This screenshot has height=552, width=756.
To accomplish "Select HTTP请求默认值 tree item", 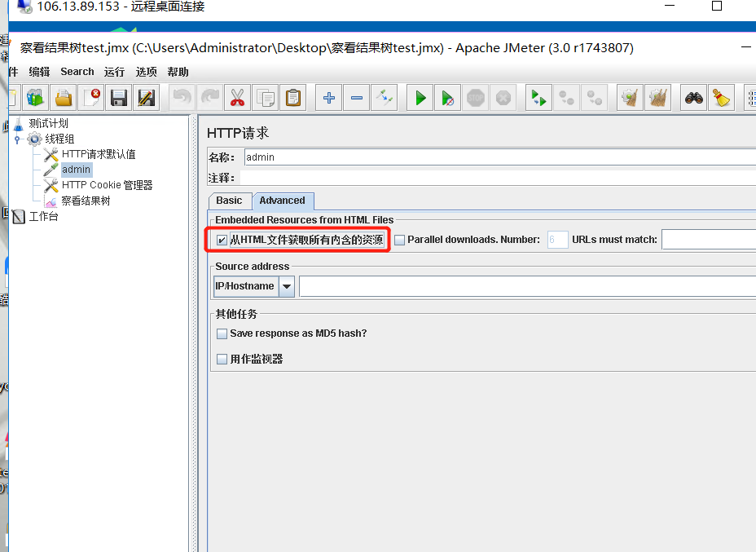I will (x=99, y=154).
